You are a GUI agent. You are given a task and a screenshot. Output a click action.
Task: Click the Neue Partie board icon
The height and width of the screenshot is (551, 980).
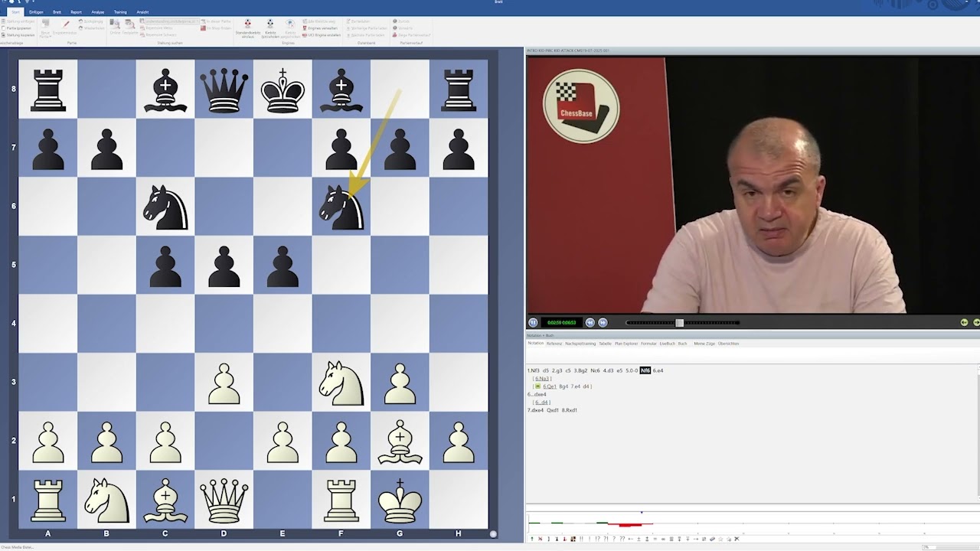(45, 28)
